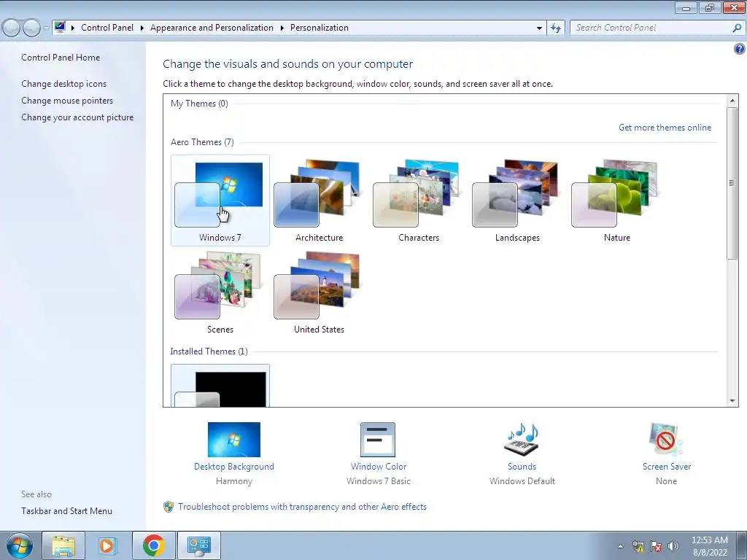Show hidden tray icons arrow
Image resolution: width=747 pixels, height=560 pixels.
pos(620,546)
